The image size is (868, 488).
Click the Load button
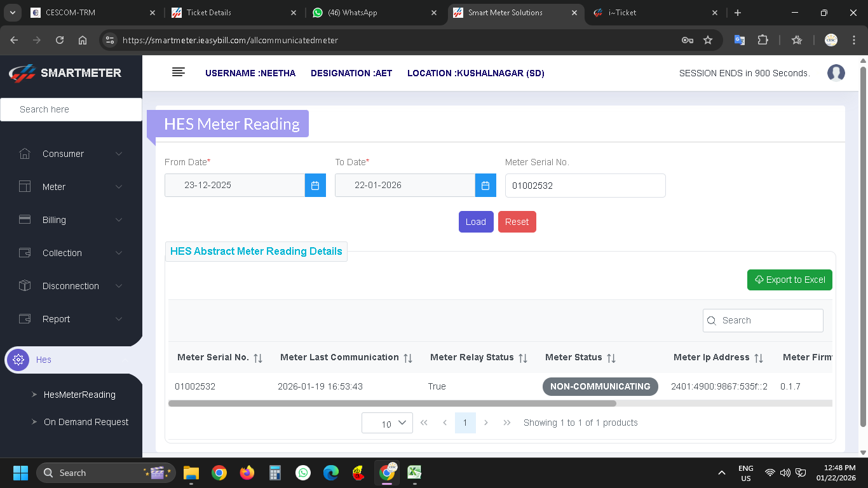coord(475,222)
